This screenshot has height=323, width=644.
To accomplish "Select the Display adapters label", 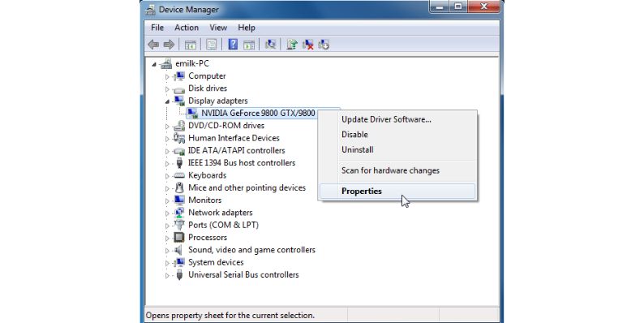I will [x=218, y=101].
